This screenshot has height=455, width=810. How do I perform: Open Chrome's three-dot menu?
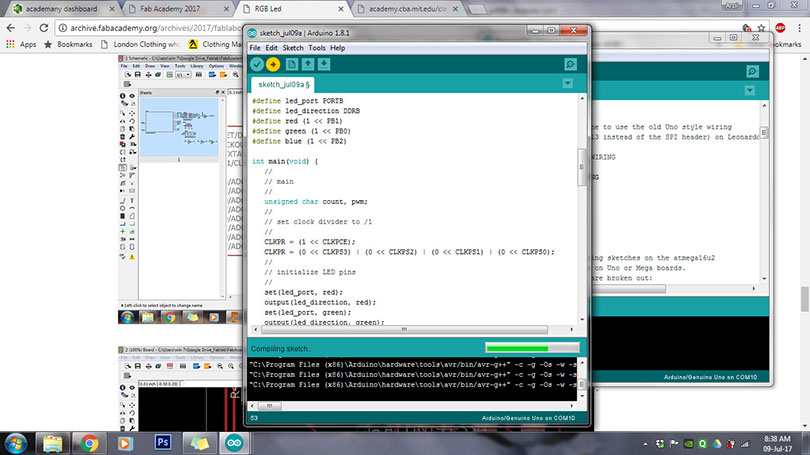click(x=799, y=28)
